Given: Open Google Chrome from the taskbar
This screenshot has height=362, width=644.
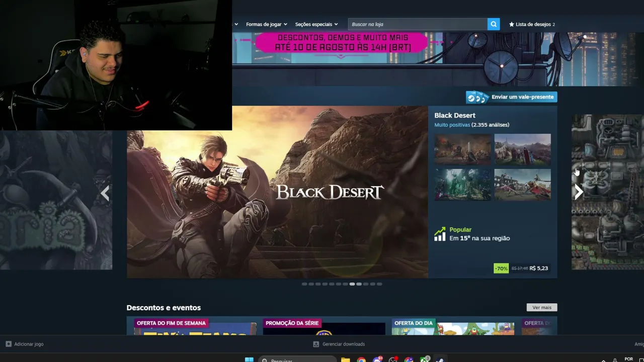Looking at the screenshot, I should pos(361,359).
